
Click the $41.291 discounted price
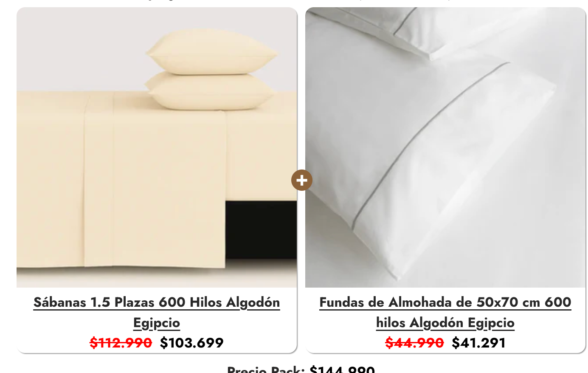tap(478, 342)
